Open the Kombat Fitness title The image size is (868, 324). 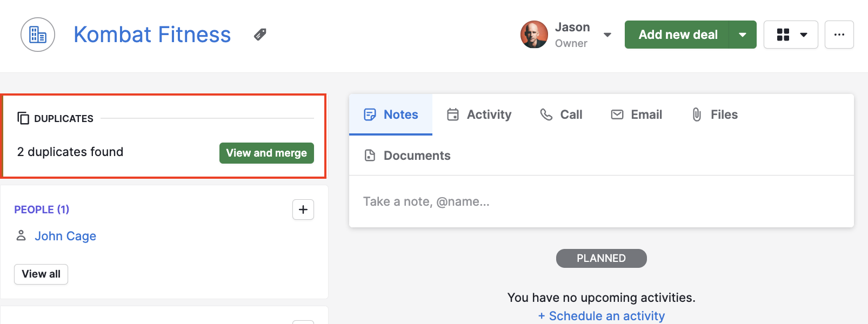[152, 35]
